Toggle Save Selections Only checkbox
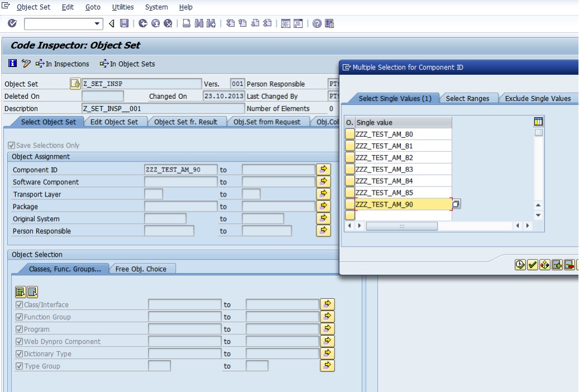 [11, 145]
